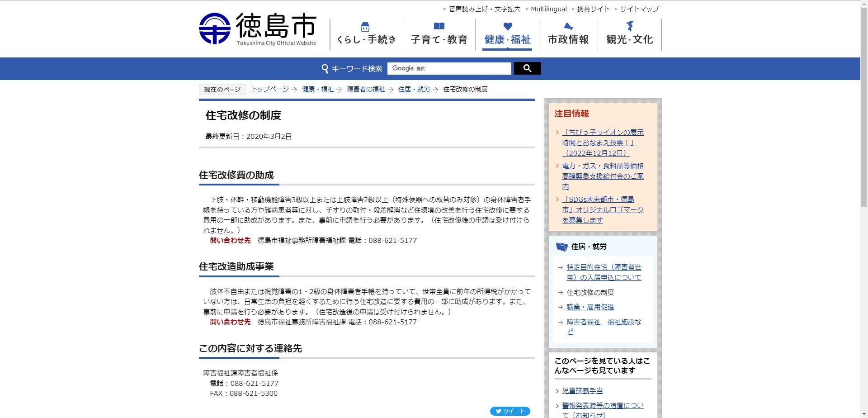Open the 健康・福祉 menu

pos(507,34)
